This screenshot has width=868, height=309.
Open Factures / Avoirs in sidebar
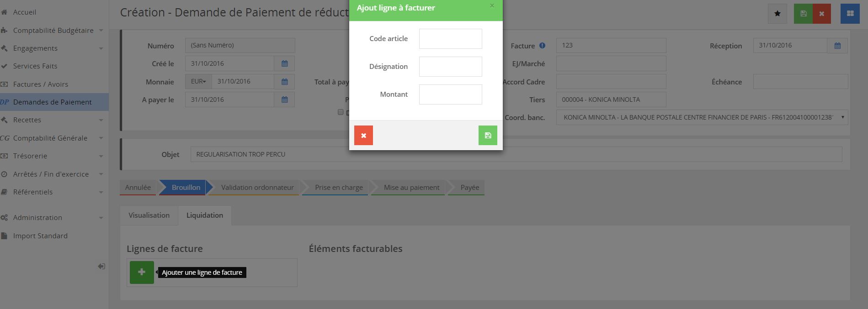point(41,84)
